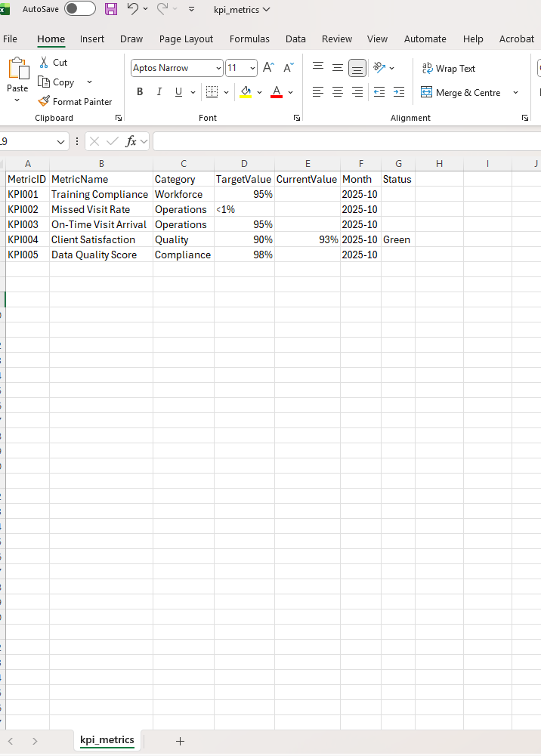The width and height of the screenshot is (541, 756).
Task: Switch to the Data tab
Action: pyautogui.click(x=295, y=39)
